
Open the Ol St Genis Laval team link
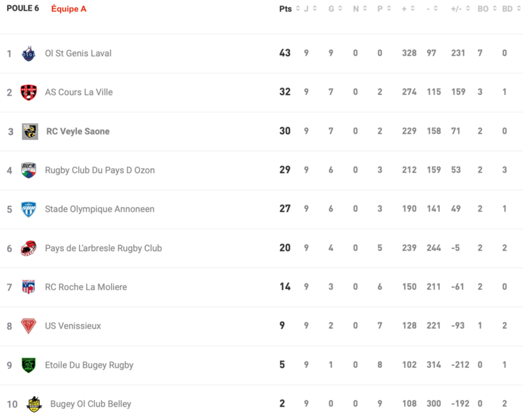click(78, 54)
